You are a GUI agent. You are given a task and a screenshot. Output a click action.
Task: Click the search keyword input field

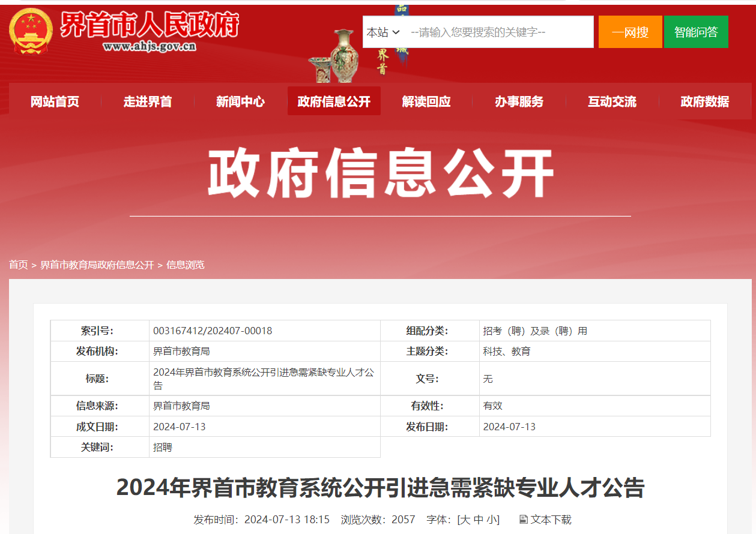click(498, 32)
